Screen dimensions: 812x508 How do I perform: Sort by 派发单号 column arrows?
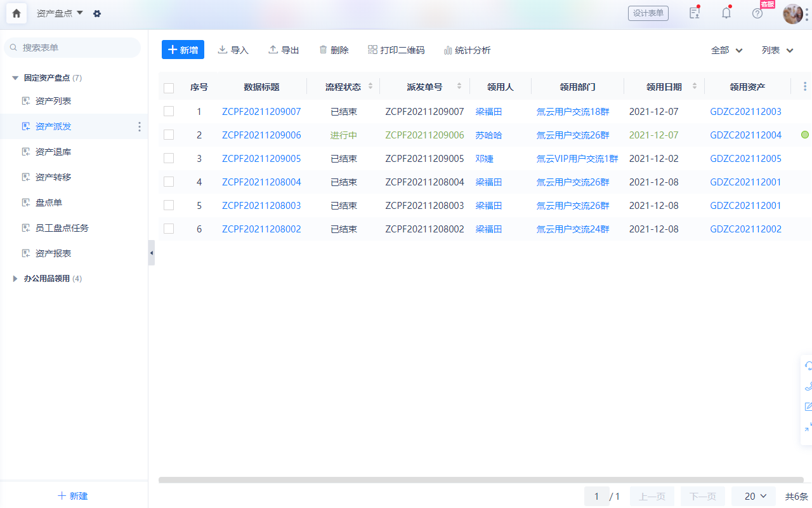[x=459, y=86]
